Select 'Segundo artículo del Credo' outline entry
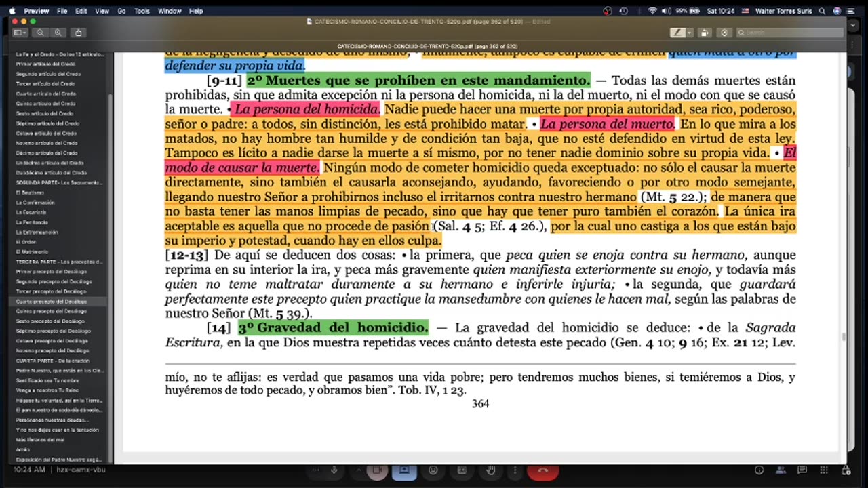The width and height of the screenshot is (868, 488). point(48,74)
